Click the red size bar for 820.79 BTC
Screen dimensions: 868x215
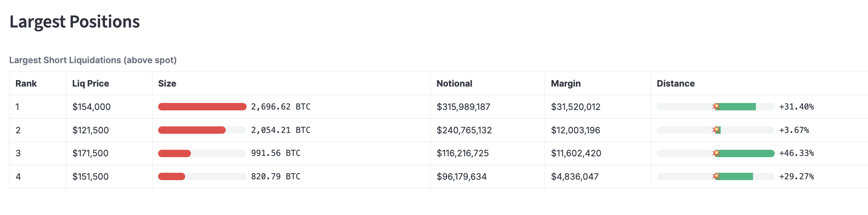click(x=172, y=176)
